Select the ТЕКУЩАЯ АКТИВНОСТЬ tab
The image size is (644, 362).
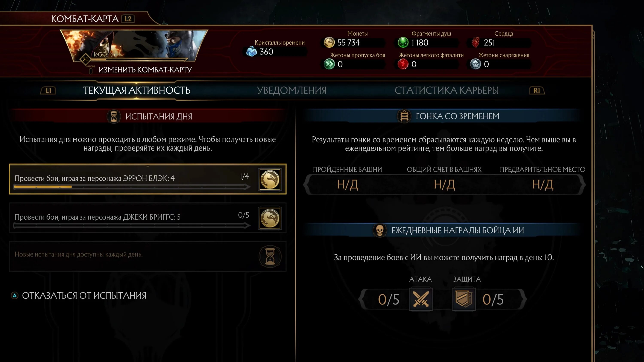[x=137, y=90]
